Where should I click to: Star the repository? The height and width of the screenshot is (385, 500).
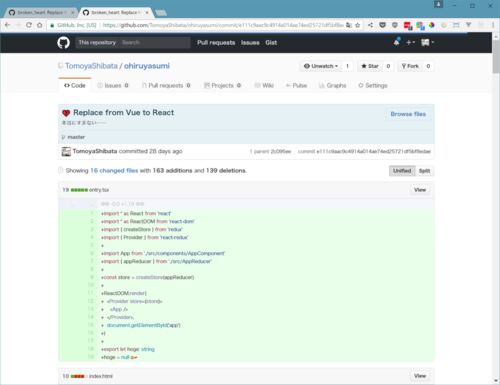(x=370, y=66)
